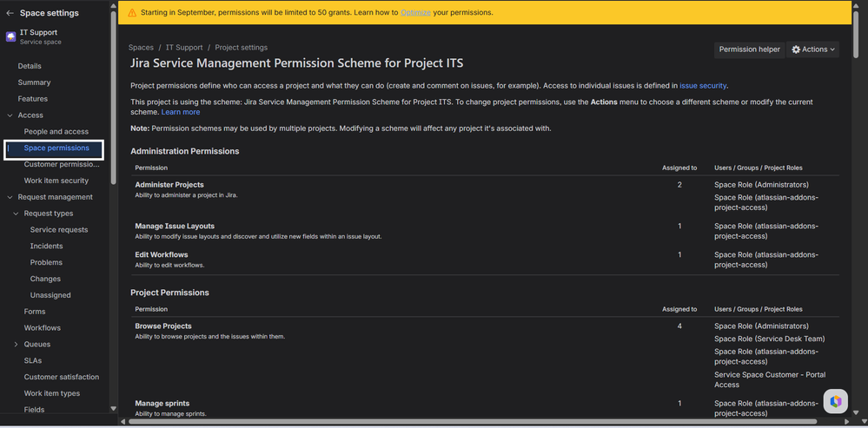Screen dimensions: 868x428
Task: Click the Administration Permissions heading
Action: (185, 151)
